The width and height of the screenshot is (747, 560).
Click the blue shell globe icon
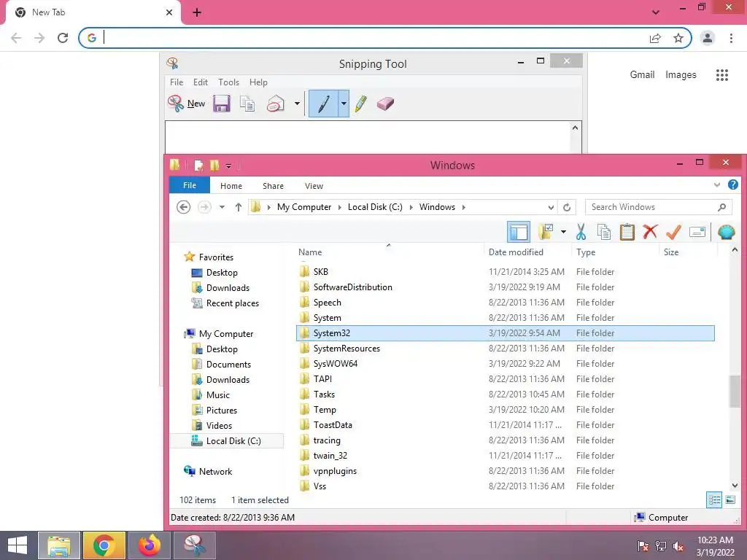(x=726, y=232)
